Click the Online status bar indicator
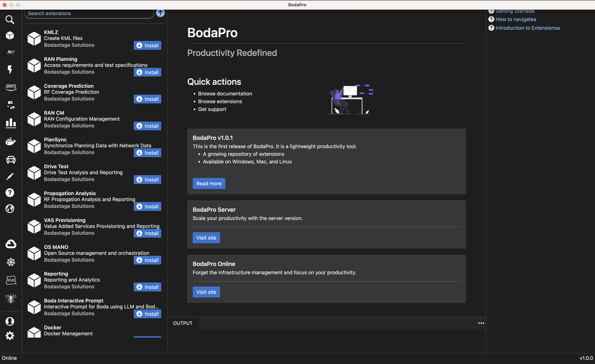The image size is (595, 364). pyautogui.click(x=9, y=358)
